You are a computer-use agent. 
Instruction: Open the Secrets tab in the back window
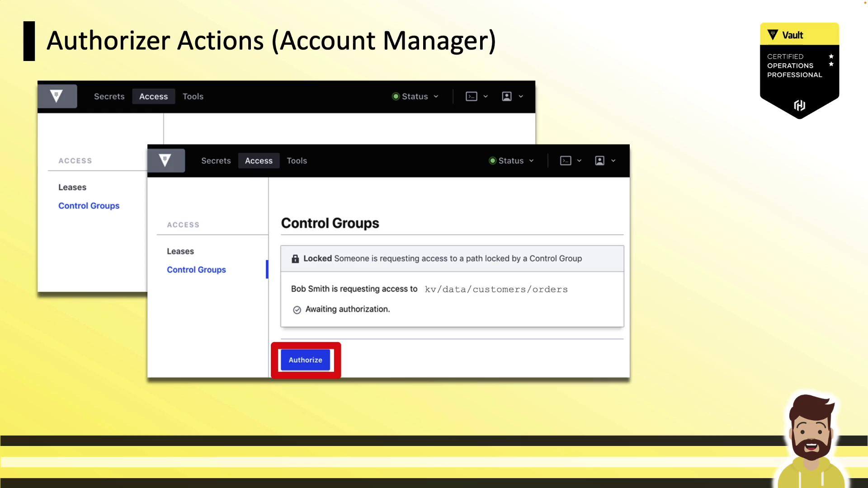[x=109, y=97]
